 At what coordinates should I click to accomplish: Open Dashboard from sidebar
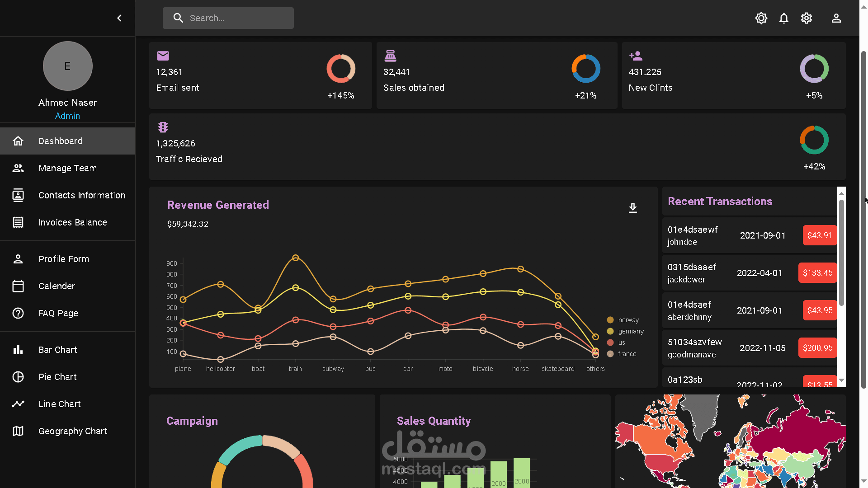[68, 141]
